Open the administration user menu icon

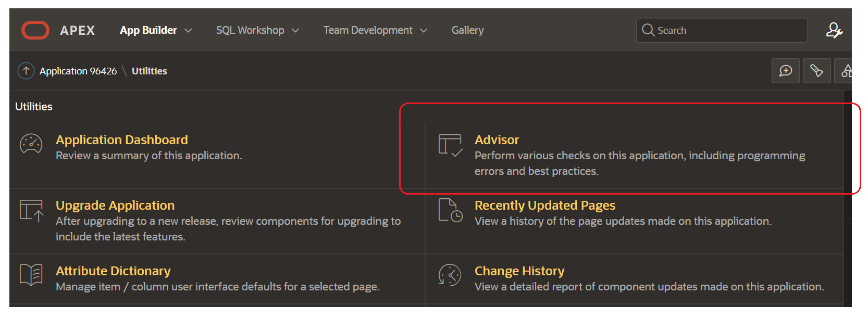pos(834,30)
